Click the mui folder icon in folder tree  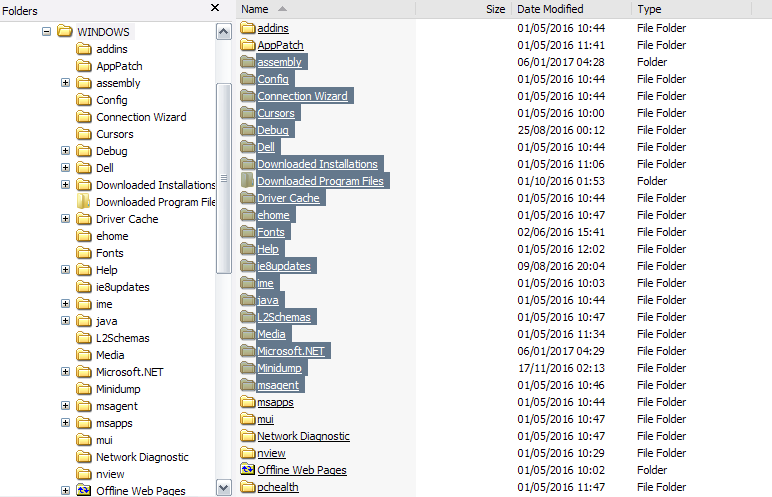tap(84, 440)
